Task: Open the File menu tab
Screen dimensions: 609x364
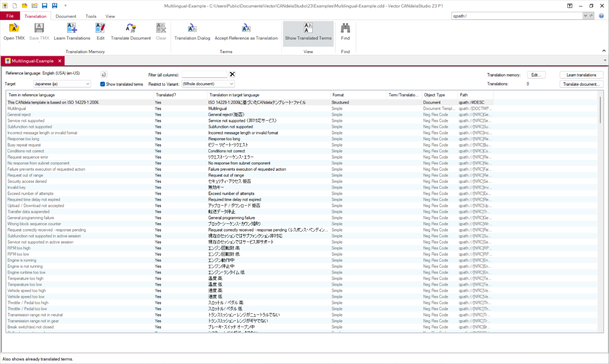Action: point(10,16)
